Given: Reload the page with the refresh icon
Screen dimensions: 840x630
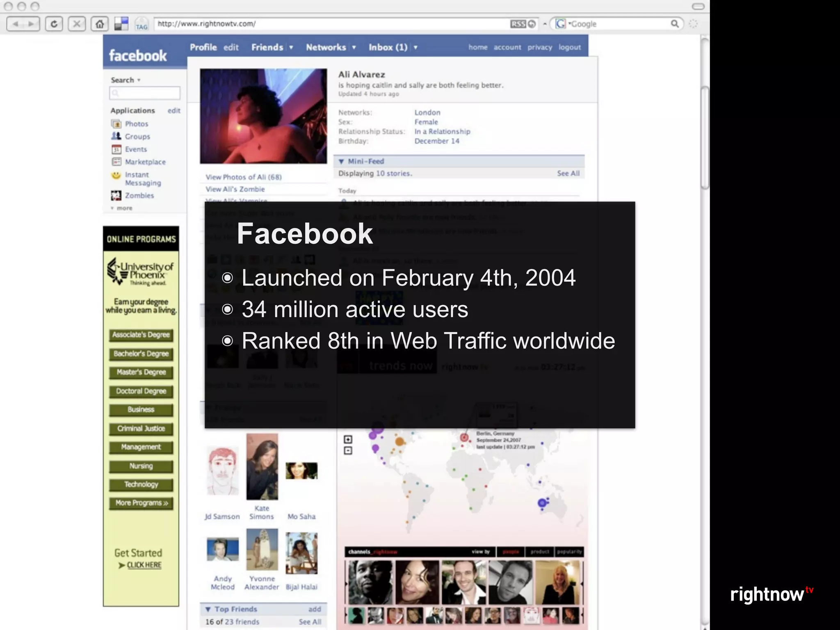Looking at the screenshot, I should [54, 24].
